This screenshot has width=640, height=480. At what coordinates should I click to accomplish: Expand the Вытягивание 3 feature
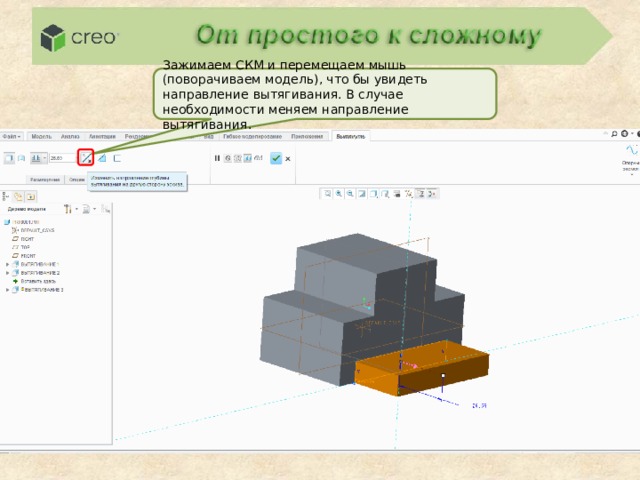[x=7, y=290]
